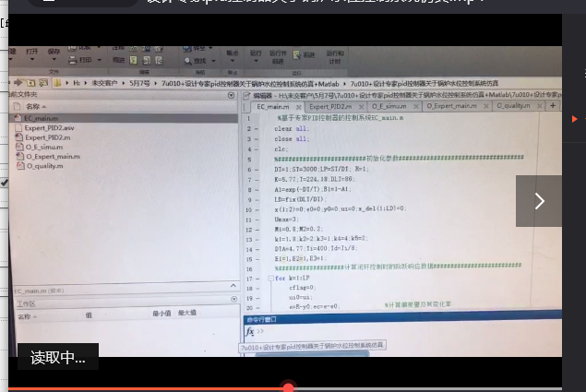Click the workspace 最大值 column header

pos(186,313)
